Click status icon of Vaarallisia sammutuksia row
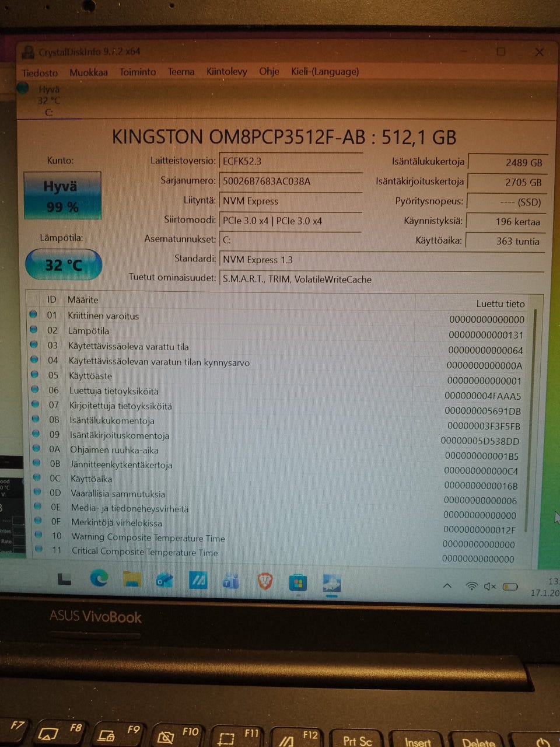 37,492
